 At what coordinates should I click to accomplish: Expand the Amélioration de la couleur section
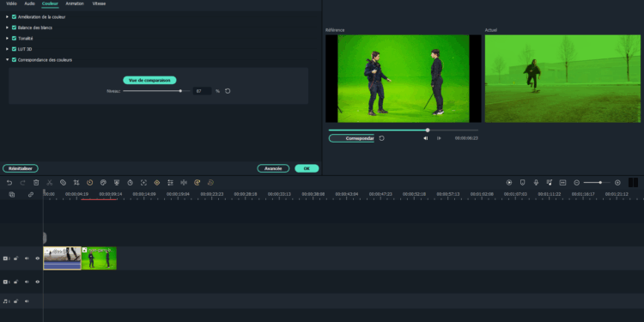click(7, 17)
